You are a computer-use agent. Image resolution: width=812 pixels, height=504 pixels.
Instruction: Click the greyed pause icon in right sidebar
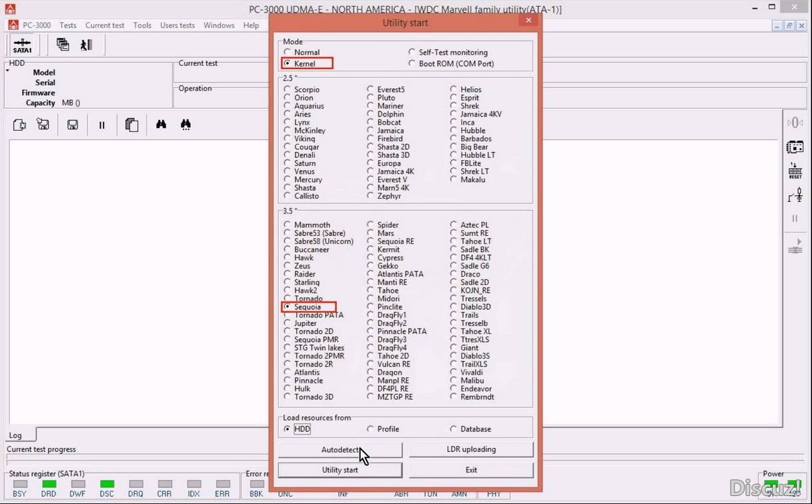click(x=795, y=219)
